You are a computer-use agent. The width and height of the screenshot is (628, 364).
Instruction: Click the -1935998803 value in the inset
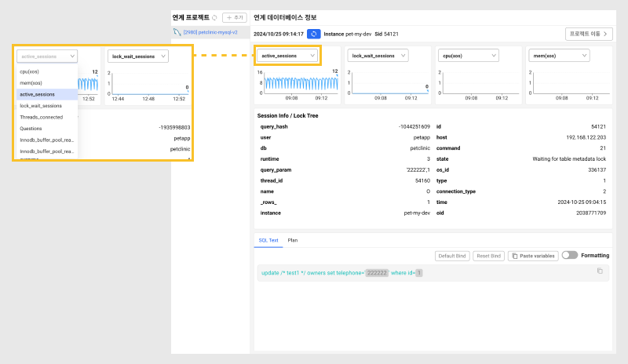174,128
